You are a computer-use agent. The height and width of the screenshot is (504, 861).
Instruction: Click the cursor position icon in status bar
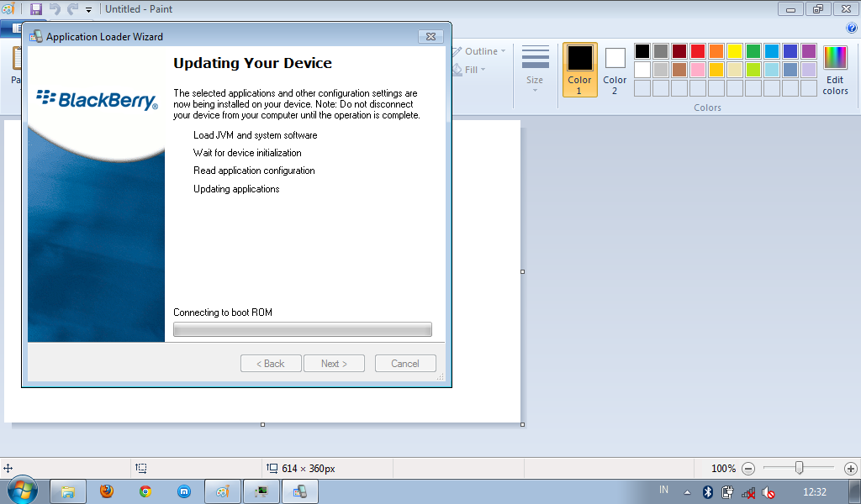(x=8, y=468)
